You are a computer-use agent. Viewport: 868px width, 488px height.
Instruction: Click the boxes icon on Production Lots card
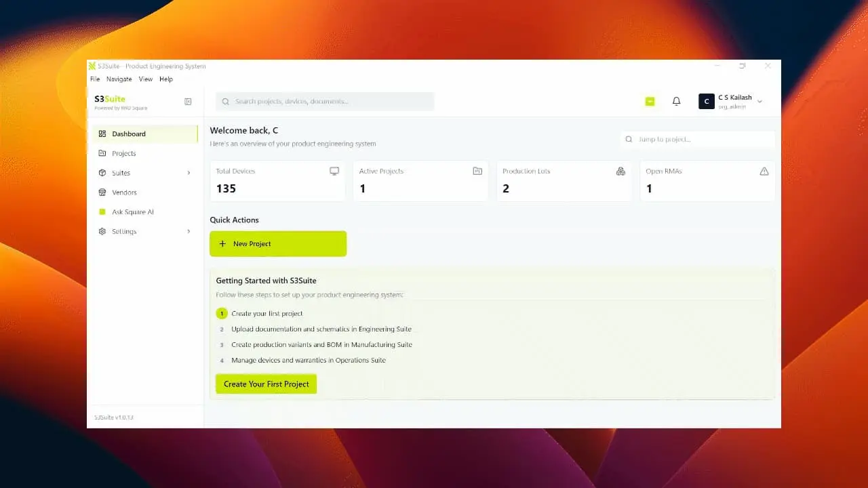click(620, 171)
